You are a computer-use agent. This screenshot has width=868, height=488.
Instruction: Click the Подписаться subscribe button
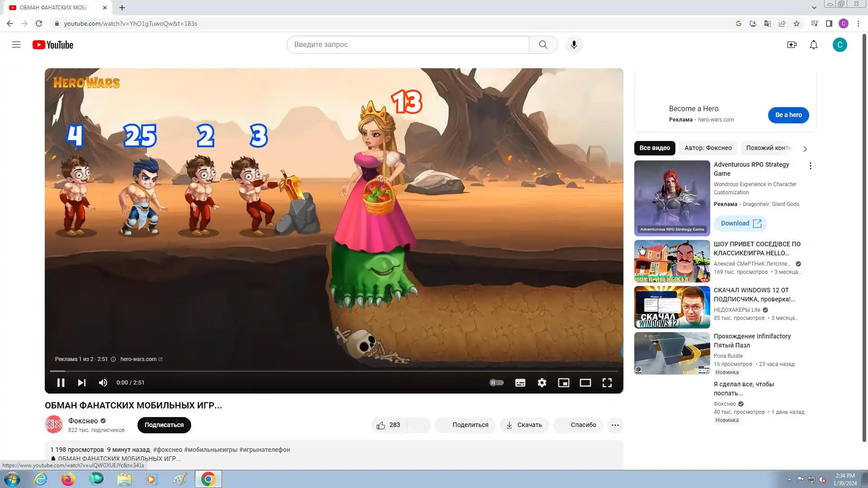(x=164, y=425)
